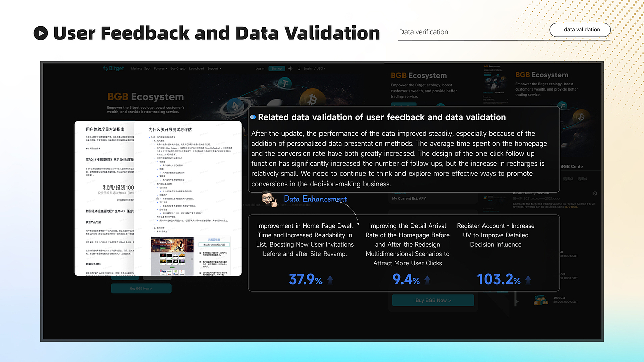Click the 'Register Account - Increase UV' description
Screen dimensions: 644x362
(x=496, y=235)
